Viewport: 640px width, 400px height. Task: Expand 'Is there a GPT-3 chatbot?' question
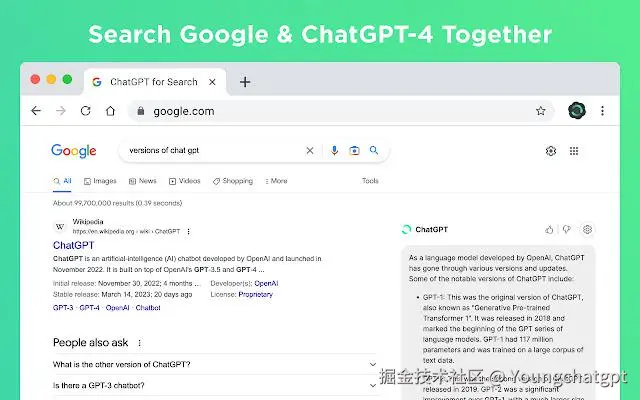pos(214,385)
